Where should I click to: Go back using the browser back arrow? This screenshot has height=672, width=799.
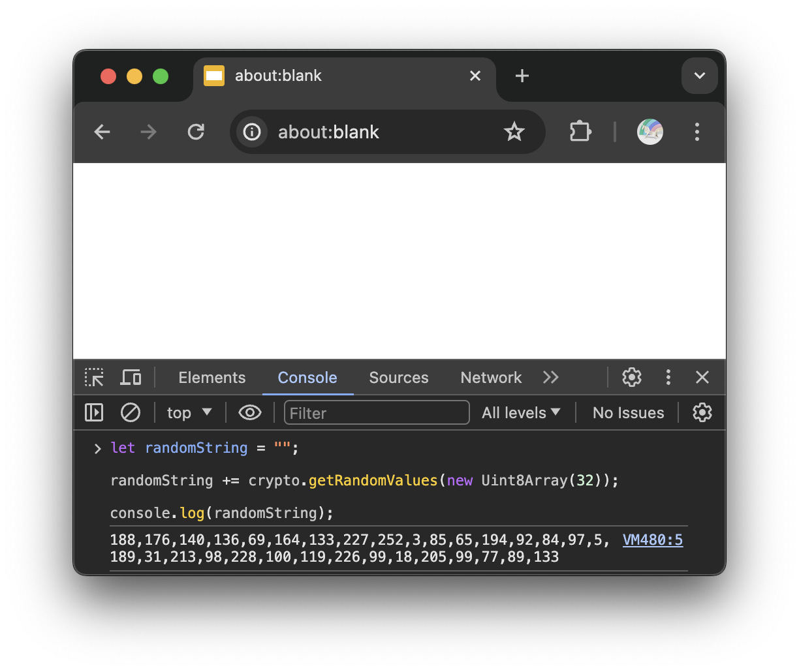pos(102,132)
